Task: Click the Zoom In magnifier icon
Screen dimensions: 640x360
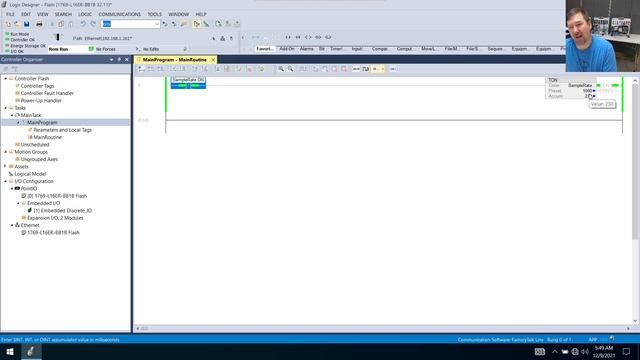Action: pyautogui.click(x=281, y=69)
